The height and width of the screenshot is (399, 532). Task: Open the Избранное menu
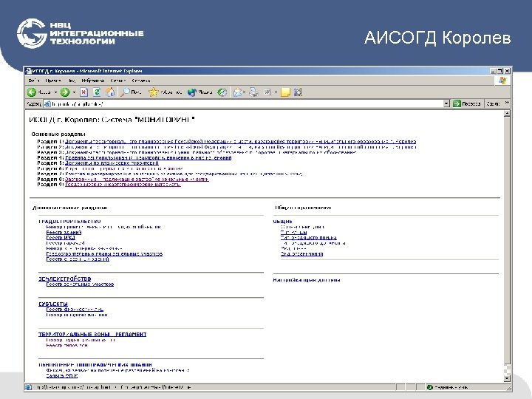coord(92,81)
